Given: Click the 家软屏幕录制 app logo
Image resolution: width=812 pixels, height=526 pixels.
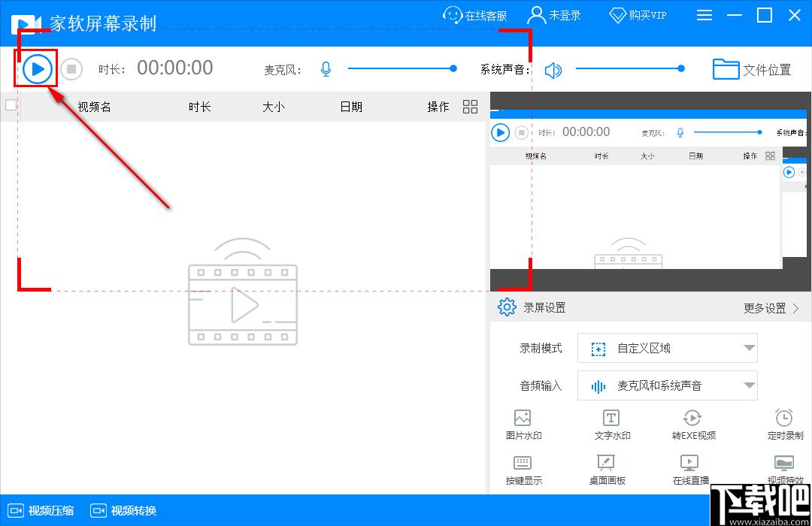Looking at the screenshot, I should pyautogui.click(x=25, y=24).
